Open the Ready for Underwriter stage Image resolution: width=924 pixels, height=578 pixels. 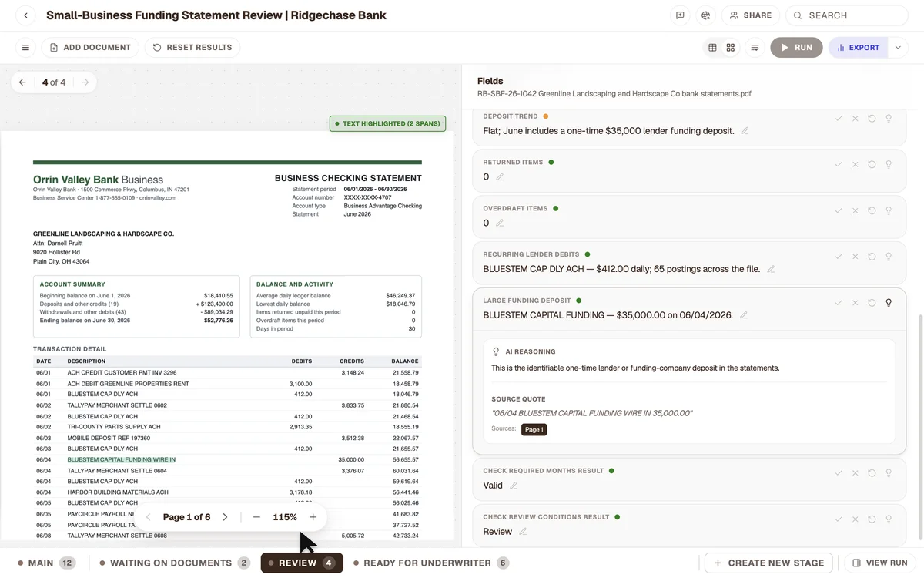click(x=431, y=563)
